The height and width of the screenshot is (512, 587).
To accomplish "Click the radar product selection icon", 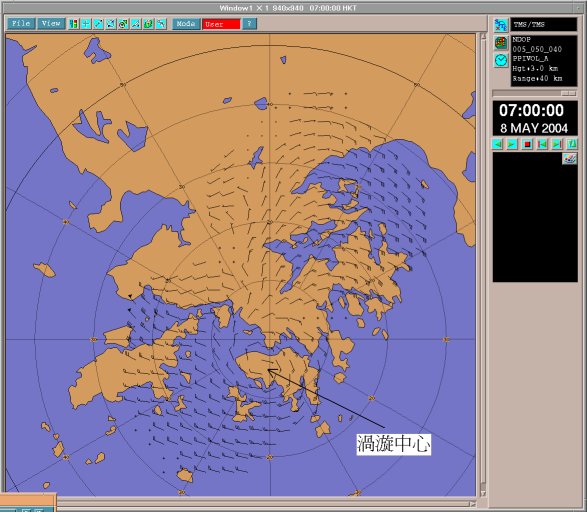I will click(501, 43).
